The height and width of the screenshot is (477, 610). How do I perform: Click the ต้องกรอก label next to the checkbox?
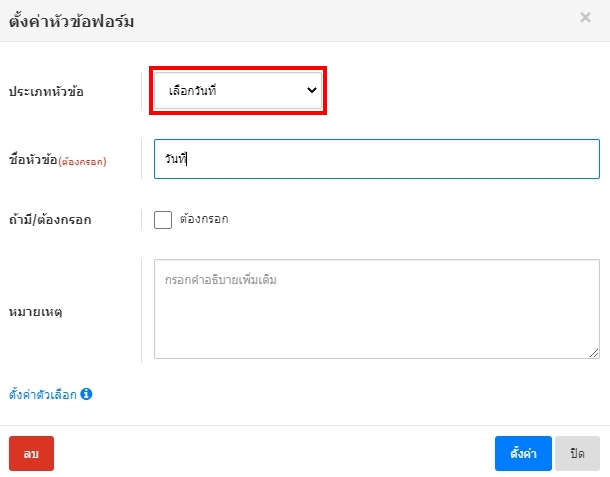(204, 219)
